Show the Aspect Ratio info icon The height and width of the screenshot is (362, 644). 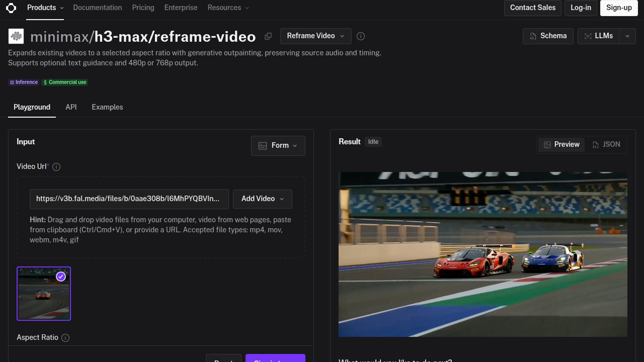click(x=65, y=338)
